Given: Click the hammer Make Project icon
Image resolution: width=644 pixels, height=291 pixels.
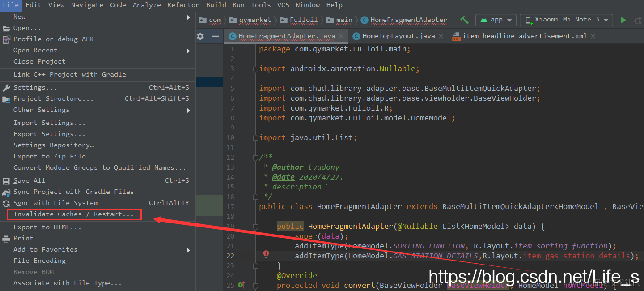Looking at the screenshot, I should click(464, 20).
